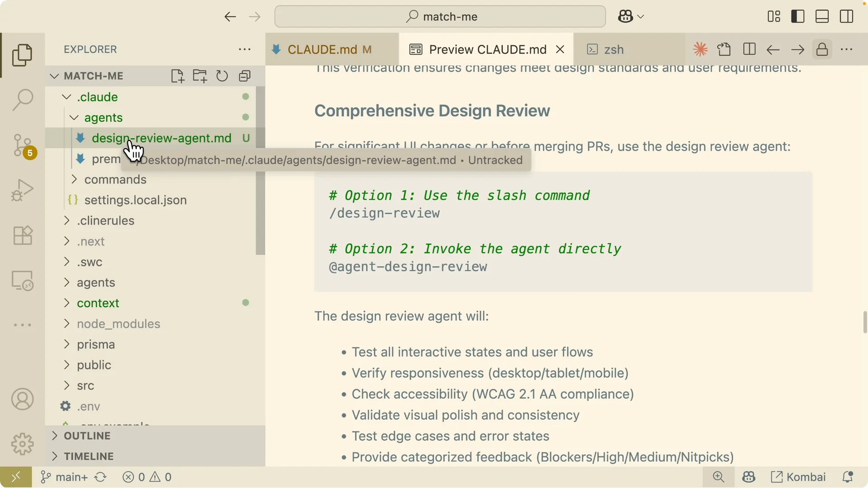Screen dimensions: 868x488
Task: Open more editor actions menu
Action: click(x=846, y=49)
